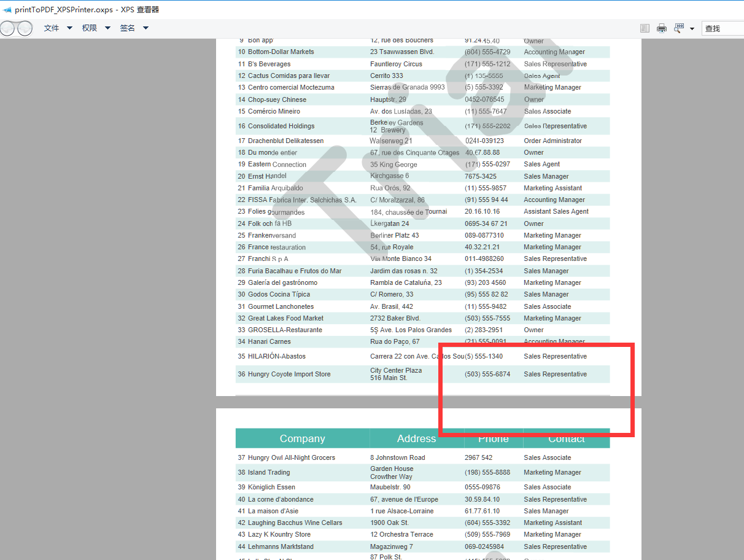Click inside the 查找 search field
Screen dimensions: 744x560
click(x=723, y=28)
